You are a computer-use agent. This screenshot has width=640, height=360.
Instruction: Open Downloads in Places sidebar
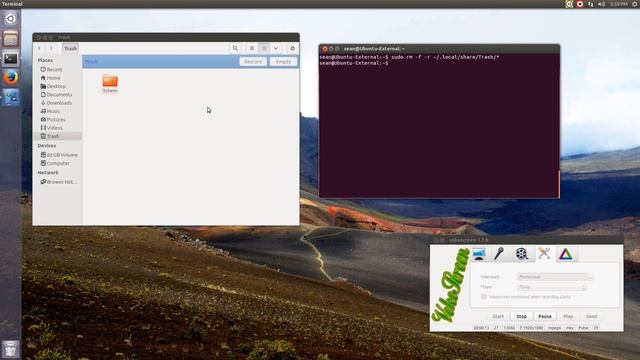coord(56,103)
